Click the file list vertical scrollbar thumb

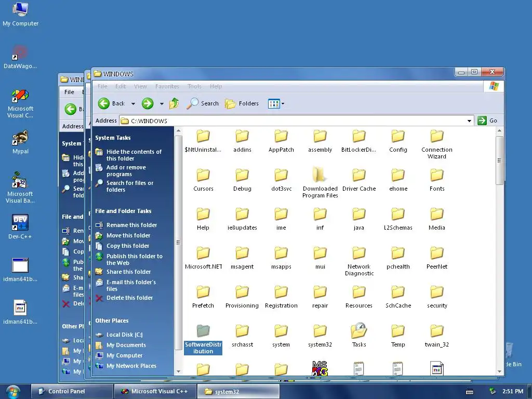[x=499, y=161]
